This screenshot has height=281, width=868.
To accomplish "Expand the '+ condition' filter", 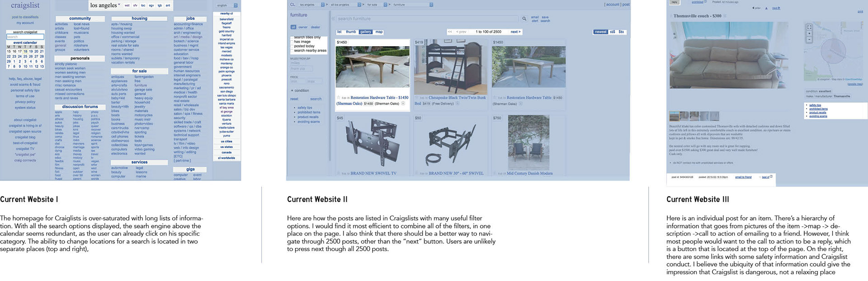I will point(300,90).
